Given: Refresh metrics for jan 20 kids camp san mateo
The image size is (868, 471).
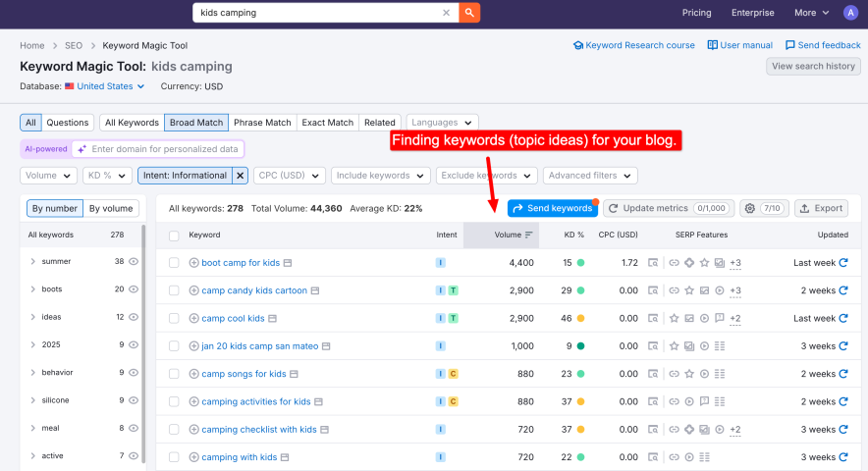Looking at the screenshot, I should pos(843,346).
